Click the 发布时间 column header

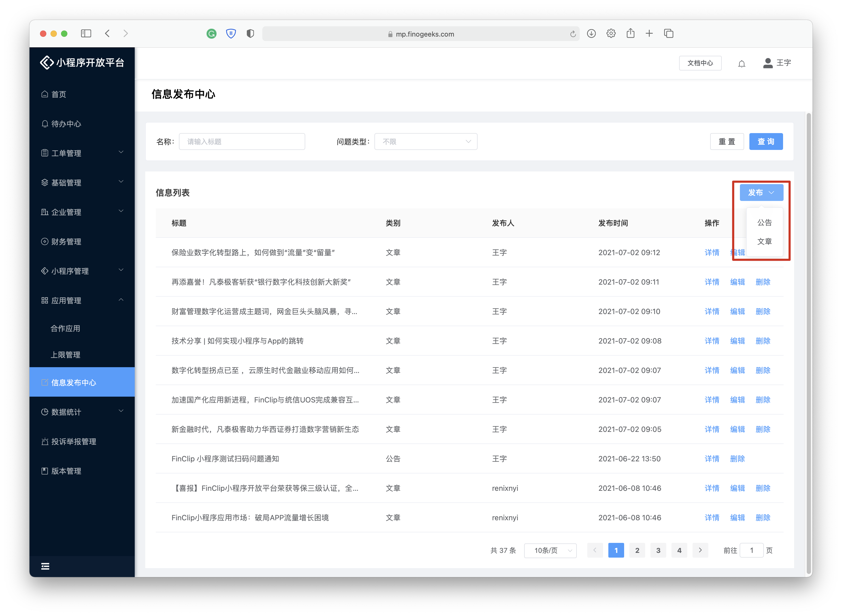[613, 223]
